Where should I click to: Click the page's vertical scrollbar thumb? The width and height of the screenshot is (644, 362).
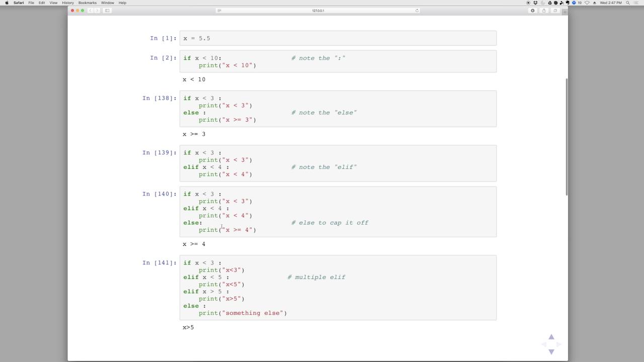click(x=566, y=137)
